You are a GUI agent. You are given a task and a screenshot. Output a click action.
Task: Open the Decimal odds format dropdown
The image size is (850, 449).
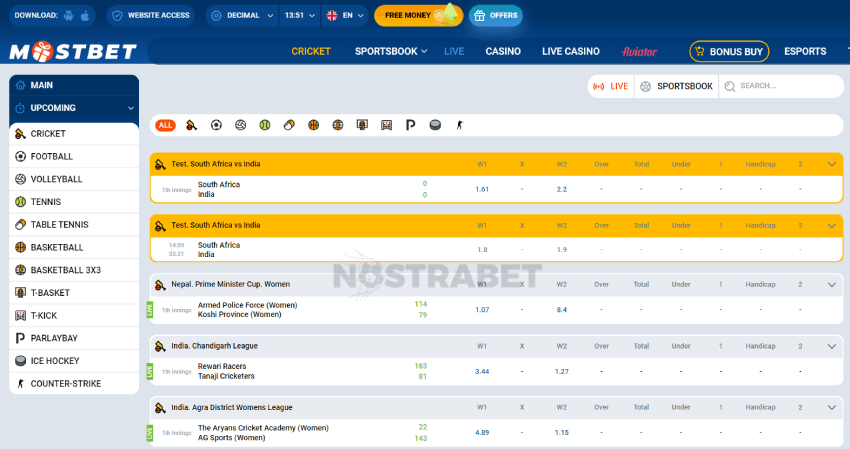pyautogui.click(x=242, y=15)
